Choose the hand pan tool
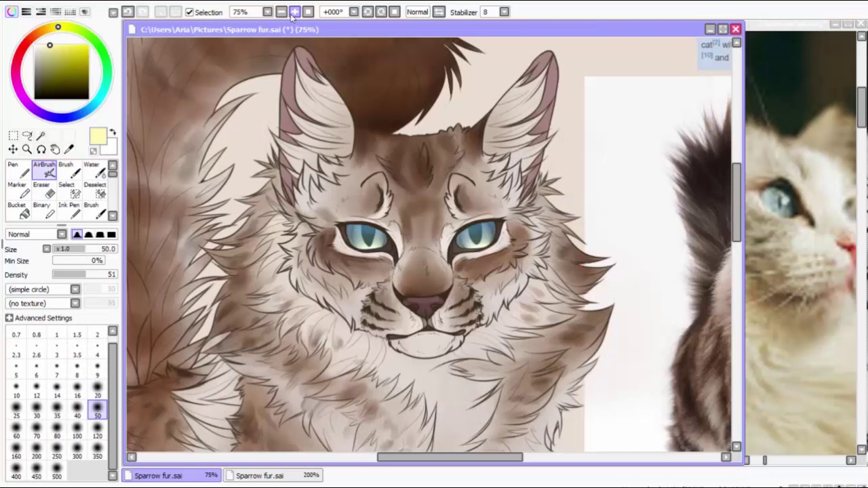 tap(55, 149)
